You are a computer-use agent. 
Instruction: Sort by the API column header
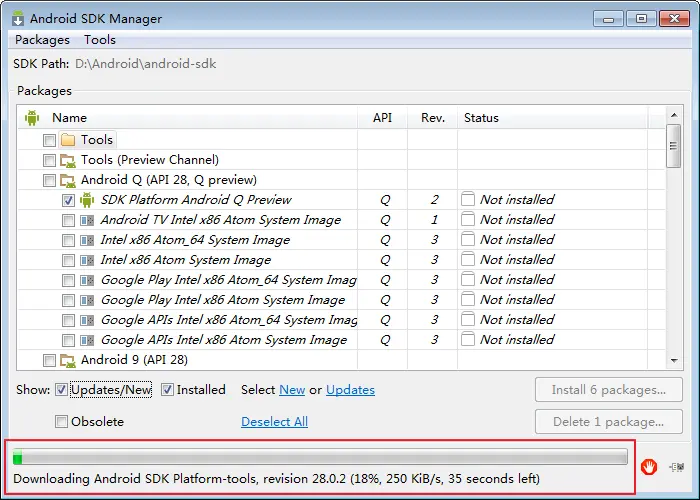pos(382,118)
